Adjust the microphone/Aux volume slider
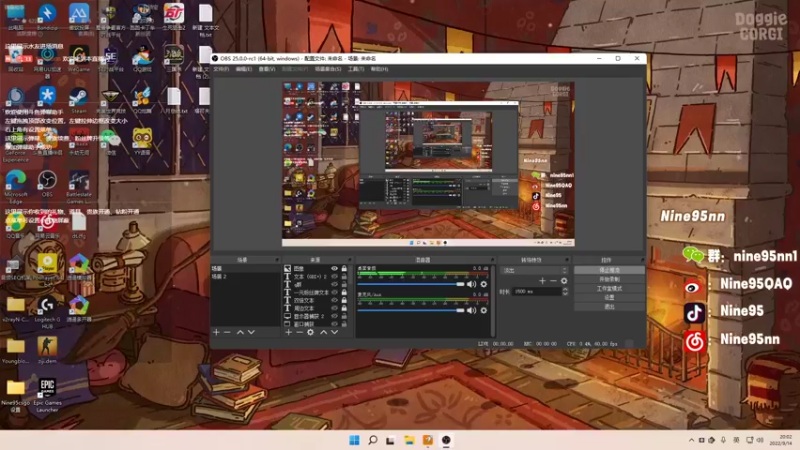Image resolution: width=800 pixels, height=450 pixels. (411, 310)
